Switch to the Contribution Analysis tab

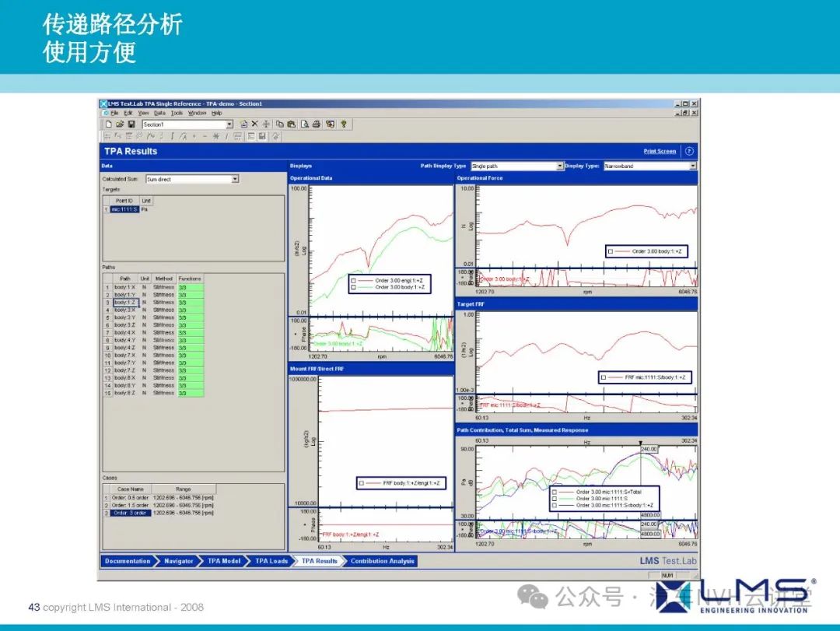(x=382, y=561)
